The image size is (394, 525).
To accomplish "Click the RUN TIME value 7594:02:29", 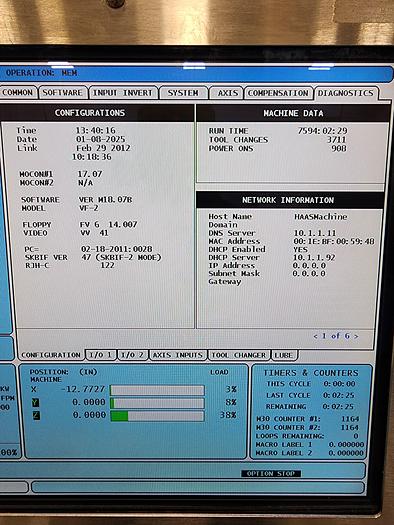I will [x=323, y=131].
